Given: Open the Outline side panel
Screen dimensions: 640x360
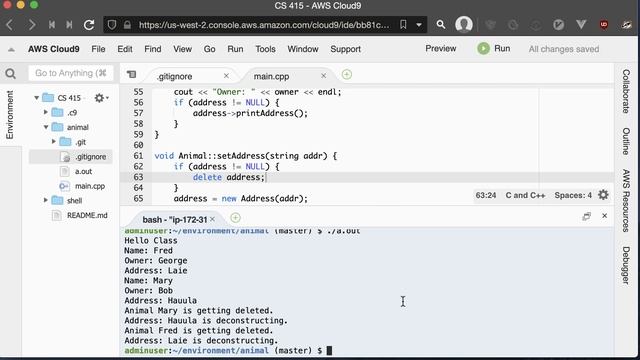Looking at the screenshot, I should coord(626,141).
